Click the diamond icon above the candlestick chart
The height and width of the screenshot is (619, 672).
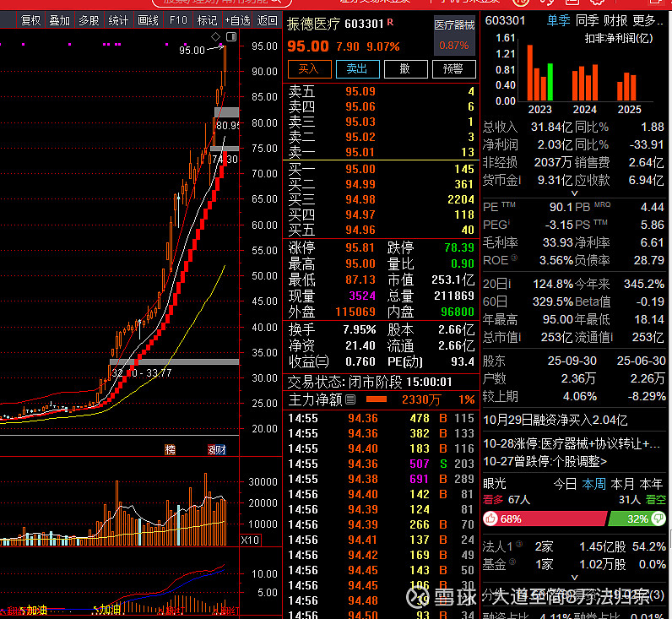[216, 37]
